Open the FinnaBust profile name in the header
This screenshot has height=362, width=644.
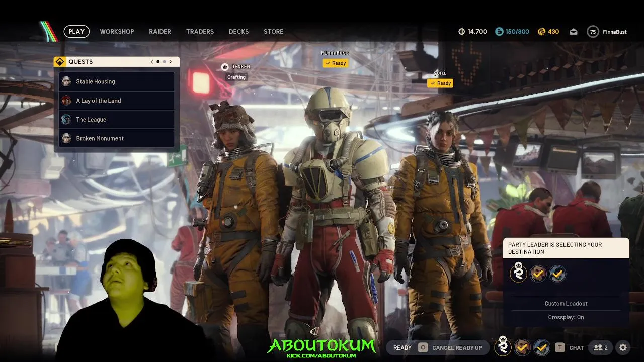click(x=615, y=32)
